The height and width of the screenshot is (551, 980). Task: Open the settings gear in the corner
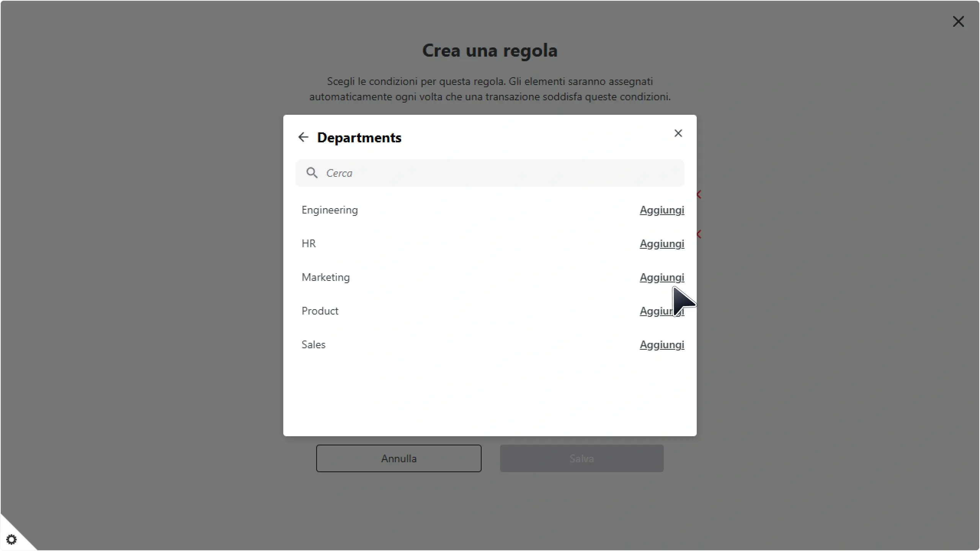(11, 540)
